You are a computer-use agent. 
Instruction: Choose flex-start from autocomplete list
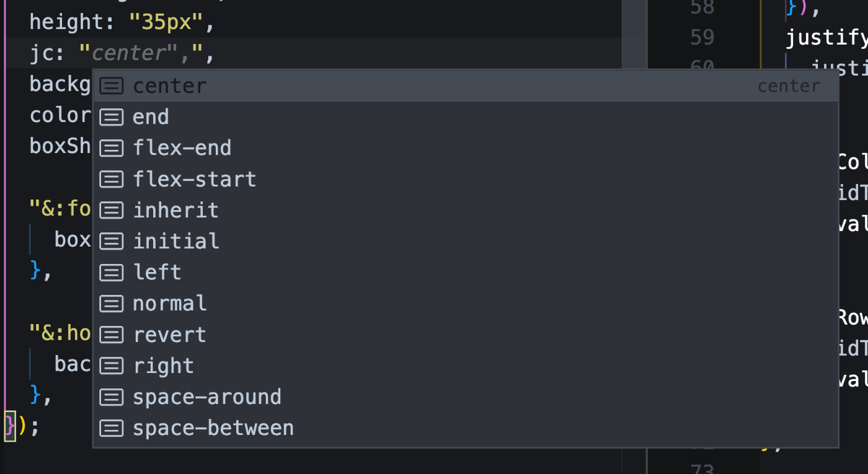coord(466,179)
